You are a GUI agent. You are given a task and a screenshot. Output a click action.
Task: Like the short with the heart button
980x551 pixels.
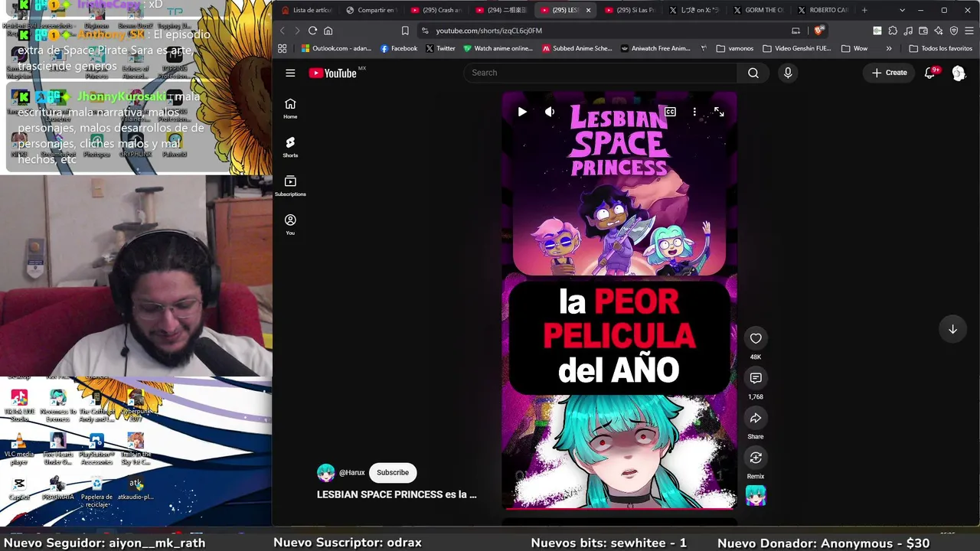[756, 338]
